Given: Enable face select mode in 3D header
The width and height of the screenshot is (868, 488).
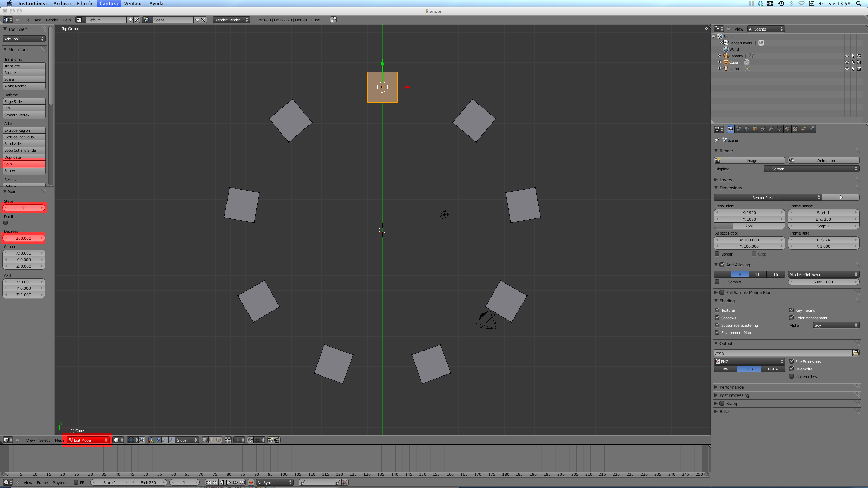Looking at the screenshot, I should coord(219,440).
